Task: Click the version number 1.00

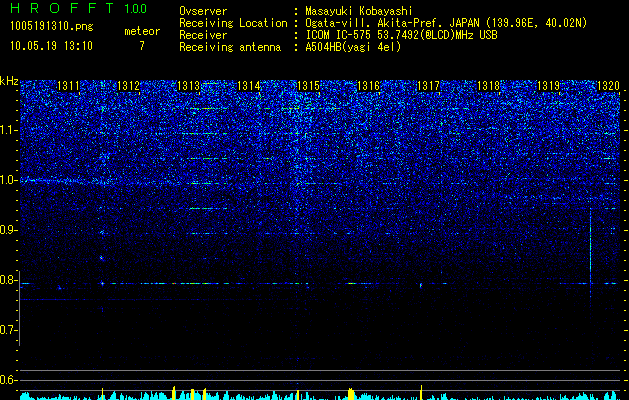Action: pos(135,8)
